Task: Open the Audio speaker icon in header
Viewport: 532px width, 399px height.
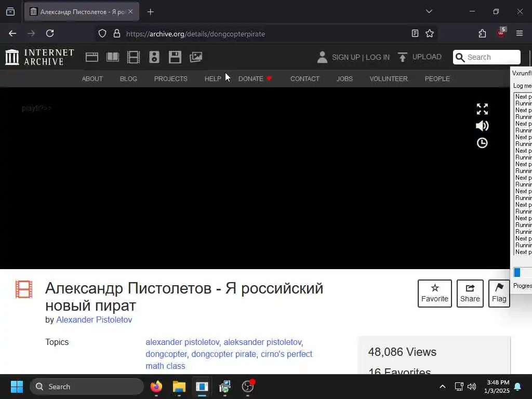Action: (x=154, y=57)
